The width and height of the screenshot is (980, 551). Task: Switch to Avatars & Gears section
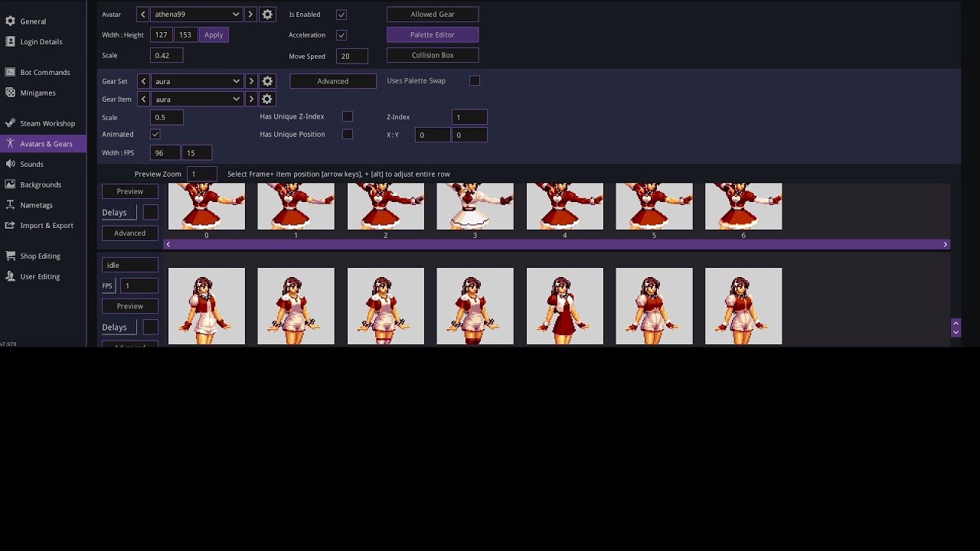point(44,144)
